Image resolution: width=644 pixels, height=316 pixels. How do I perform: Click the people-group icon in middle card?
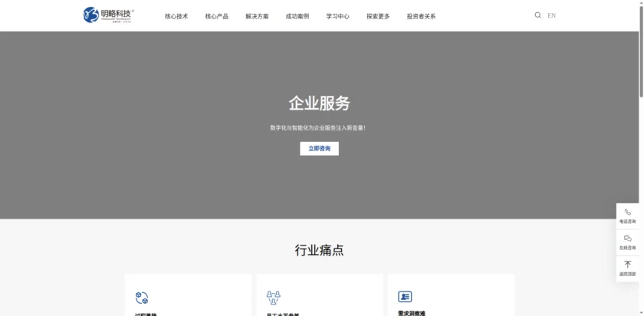click(x=273, y=298)
